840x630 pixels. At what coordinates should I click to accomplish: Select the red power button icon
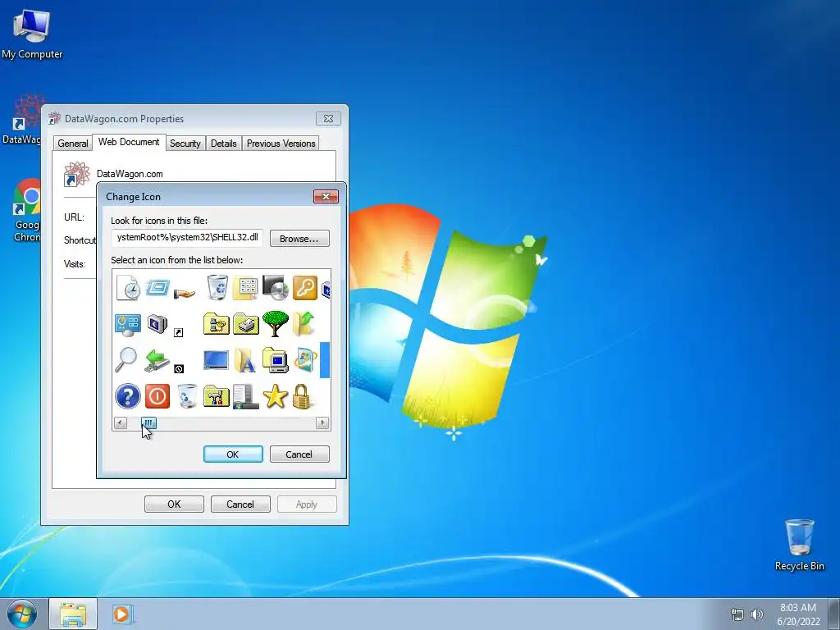pos(157,396)
